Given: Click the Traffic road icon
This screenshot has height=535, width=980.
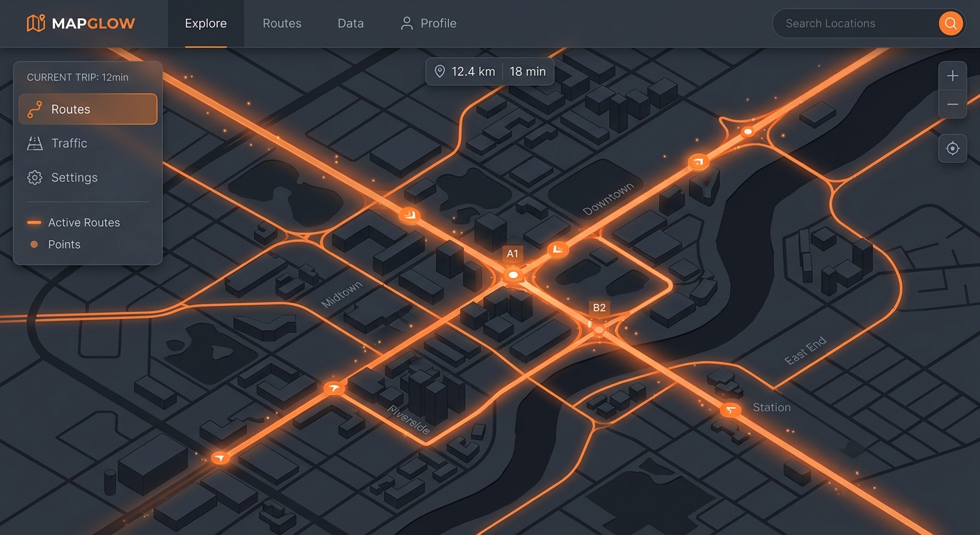Looking at the screenshot, I should pos(35,144).
